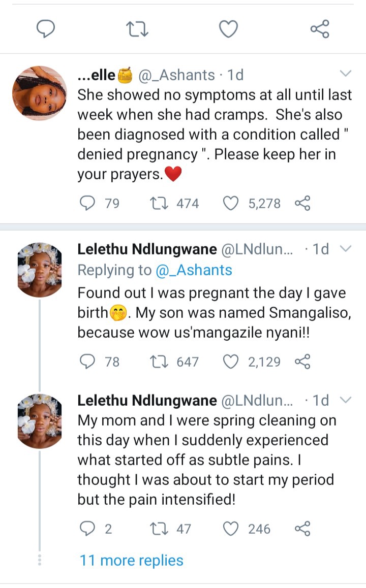
Task: Open the dropdown arrow on the @_Ashants tweet
Action: 345,74
